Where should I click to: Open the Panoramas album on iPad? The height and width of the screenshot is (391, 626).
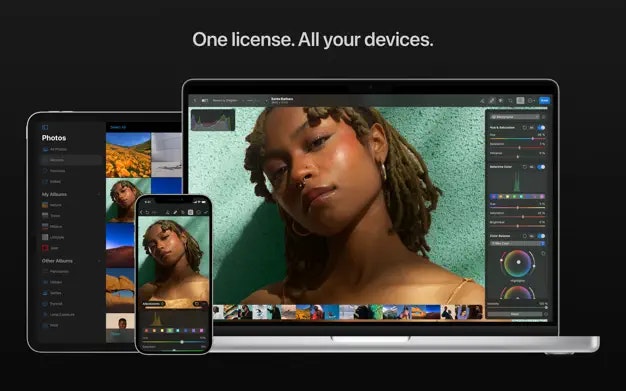pyautogui.click(x=55, y=272)
